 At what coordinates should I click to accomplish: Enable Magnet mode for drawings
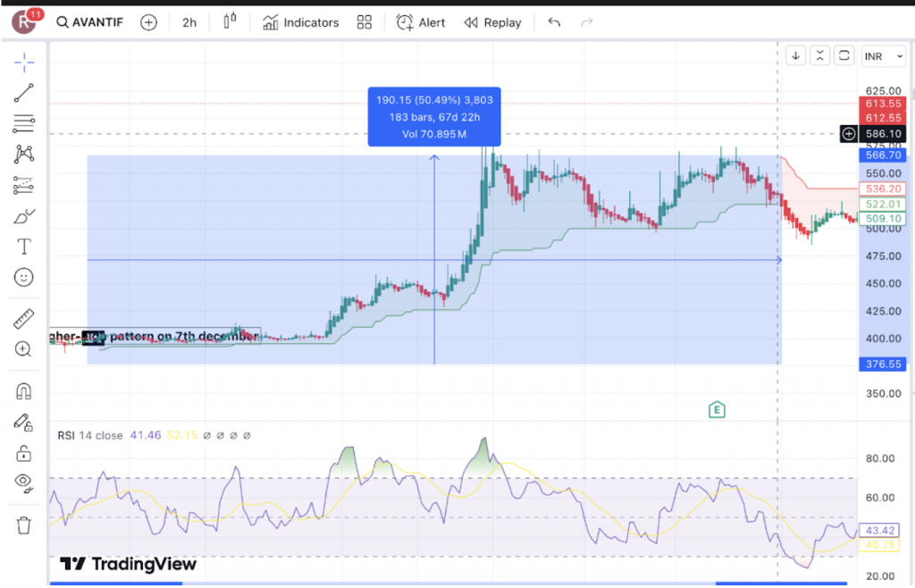tap(23, 391)
